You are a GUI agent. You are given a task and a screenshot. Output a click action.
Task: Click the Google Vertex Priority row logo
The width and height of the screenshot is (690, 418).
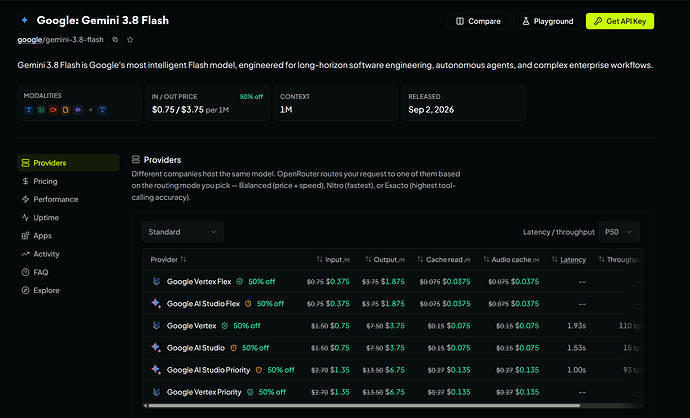coord(156,392)
